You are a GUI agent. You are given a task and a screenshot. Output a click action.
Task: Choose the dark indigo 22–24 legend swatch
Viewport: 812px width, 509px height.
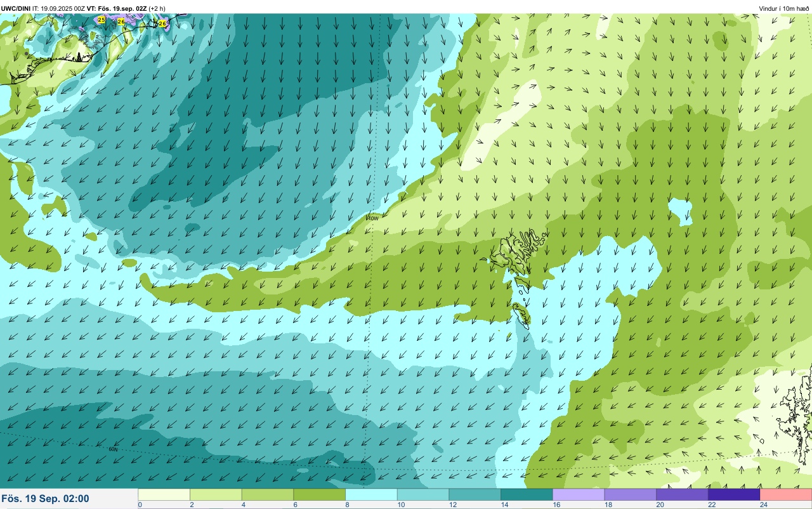coord(734,494)
